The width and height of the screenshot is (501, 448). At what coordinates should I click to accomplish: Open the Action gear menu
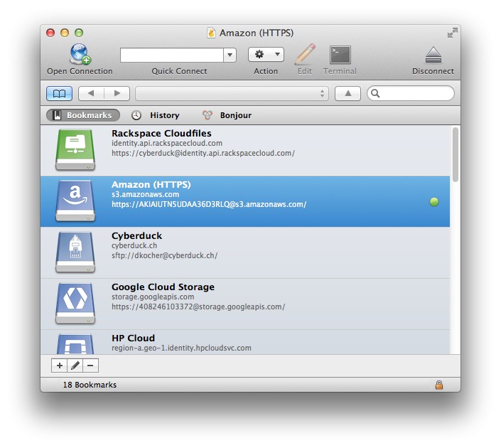pyautogui.click(x=266, y=55)
